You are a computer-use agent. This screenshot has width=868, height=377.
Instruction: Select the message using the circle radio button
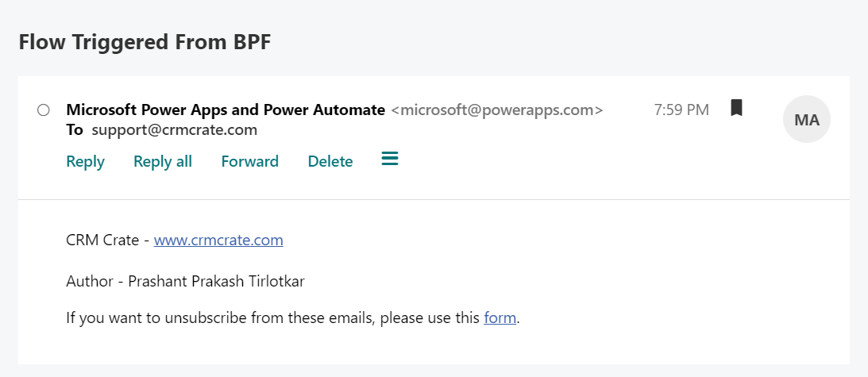click(44, 110)
